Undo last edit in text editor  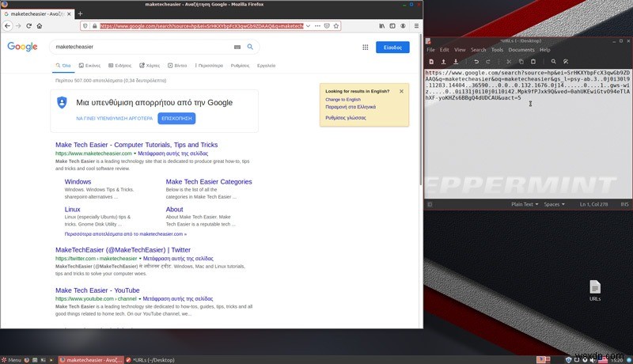[476, 62]
